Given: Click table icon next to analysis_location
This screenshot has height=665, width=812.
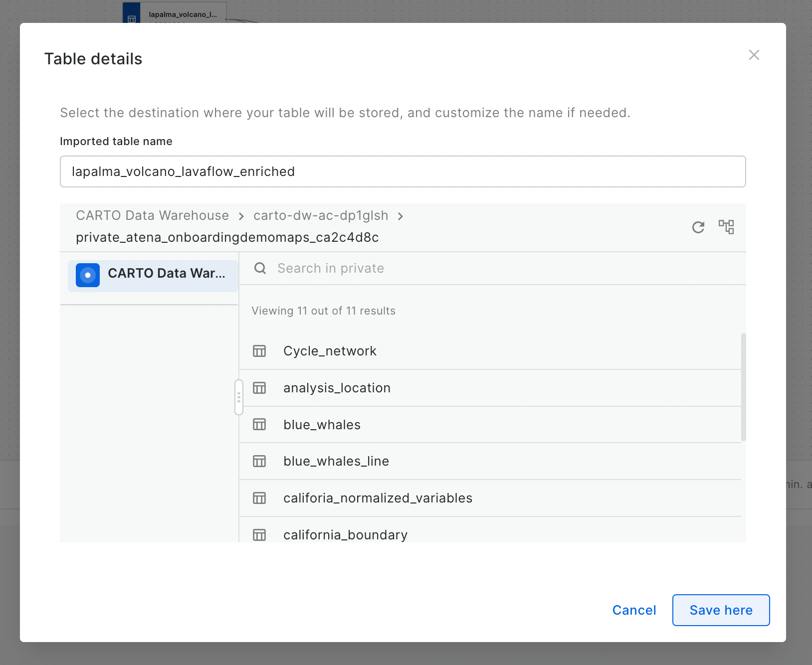Looking at the screenshot, I should tap(259, 388).
